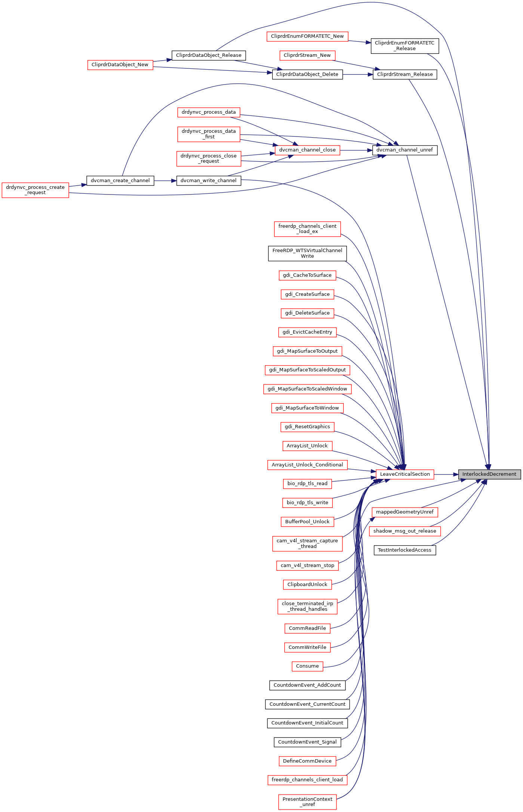The image size is (523, 812).
Task: Open the dvcman_create_channel node
Action: click(120, 181)
